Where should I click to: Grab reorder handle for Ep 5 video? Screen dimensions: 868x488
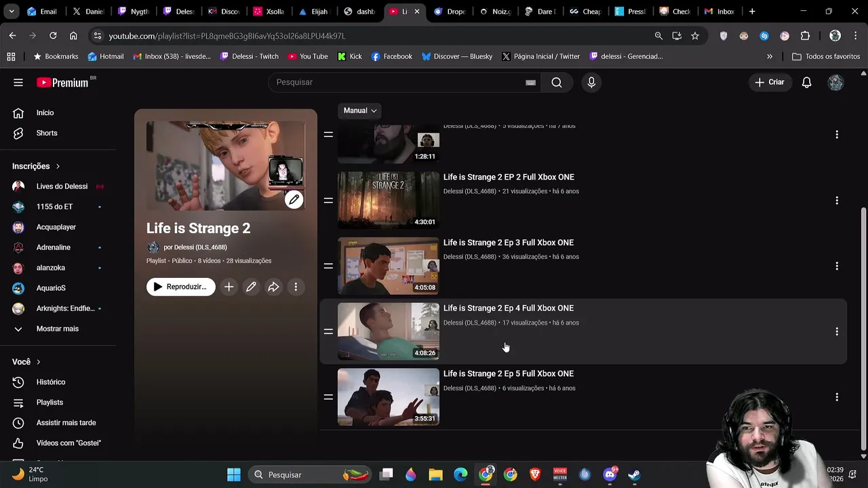click(x=328, y=397)
